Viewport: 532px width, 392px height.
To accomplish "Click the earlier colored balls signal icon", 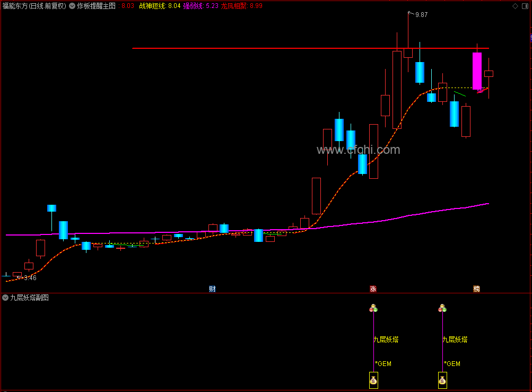I will pos(373,308).
